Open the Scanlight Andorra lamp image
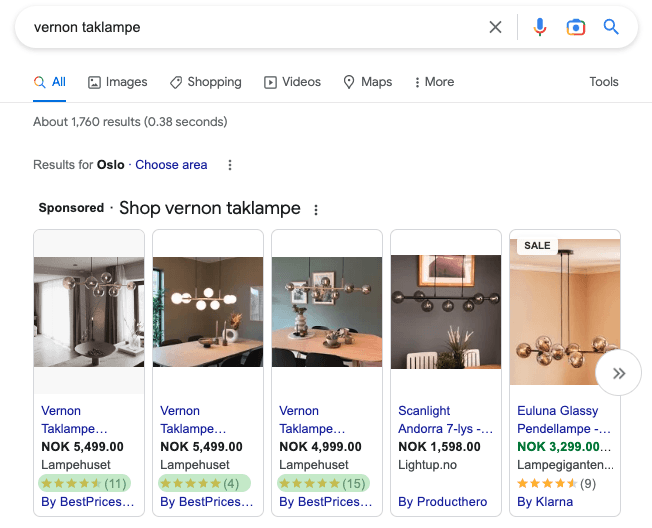The image size is (652, 528). (x=446, y=312)
